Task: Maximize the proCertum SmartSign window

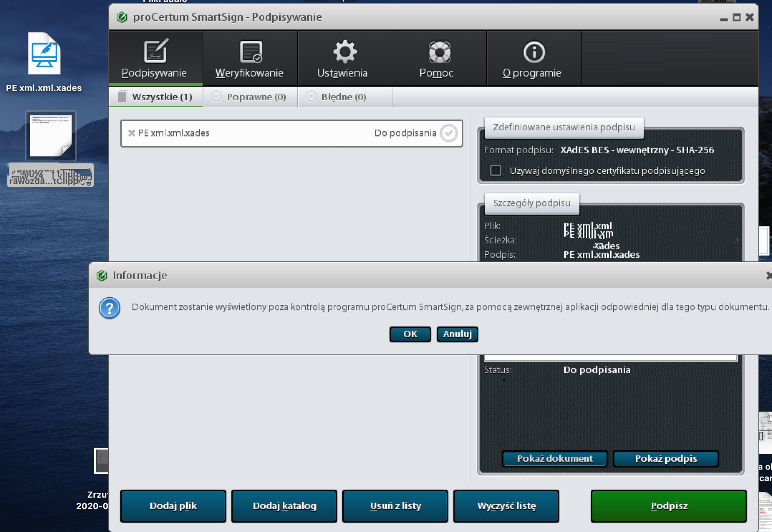Action: point(737,17)
